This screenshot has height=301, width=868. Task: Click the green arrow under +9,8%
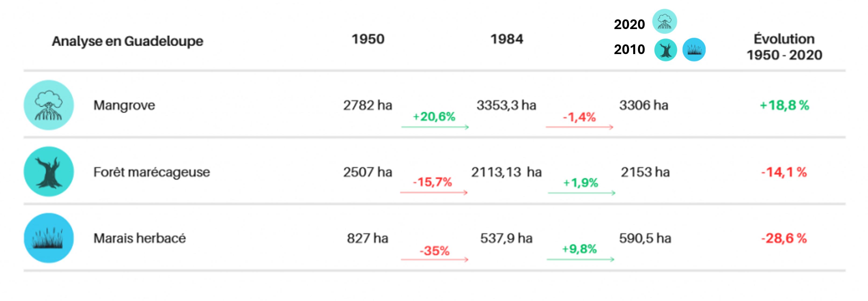pos(580,259)
